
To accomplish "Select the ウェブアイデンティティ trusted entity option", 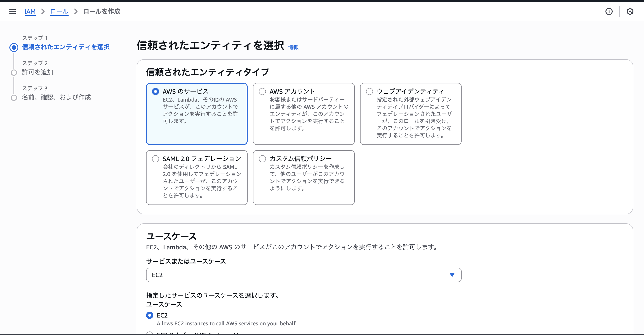I will (x=369, y=91).
